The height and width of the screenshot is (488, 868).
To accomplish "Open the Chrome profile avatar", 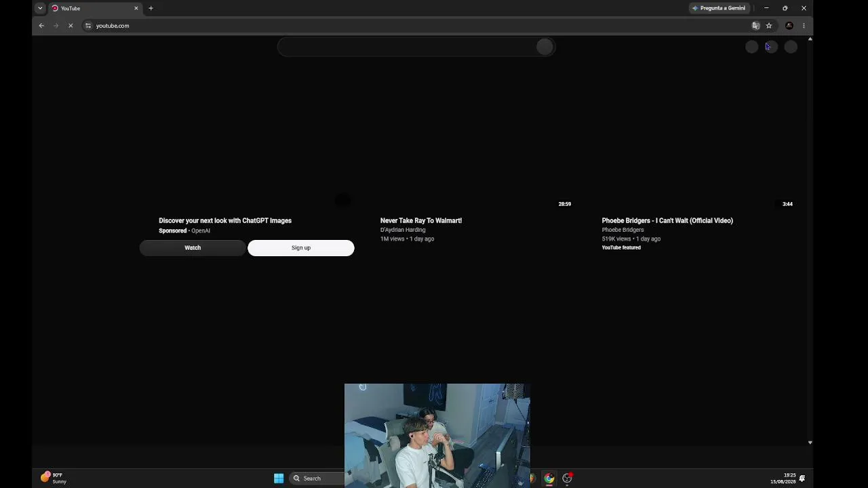I will coord(789,26).
